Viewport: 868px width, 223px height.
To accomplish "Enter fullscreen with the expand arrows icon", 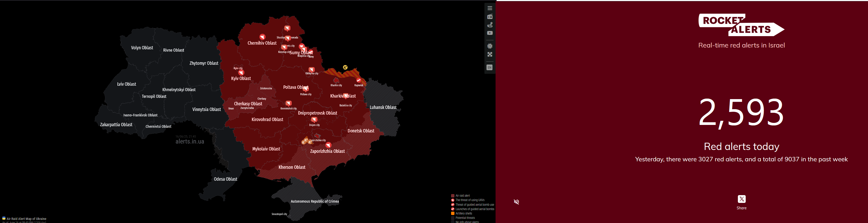I will (x=490, y=54).
